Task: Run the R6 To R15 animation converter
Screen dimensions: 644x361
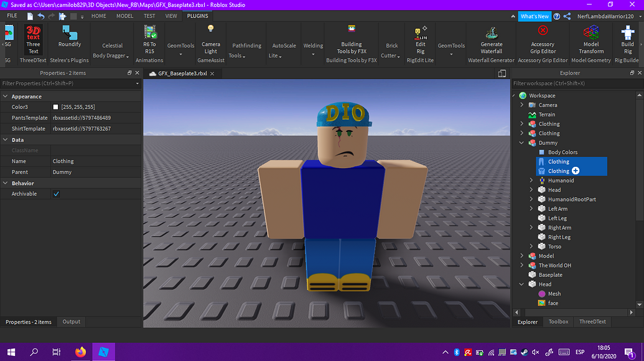Action: [x=149, y=40]
